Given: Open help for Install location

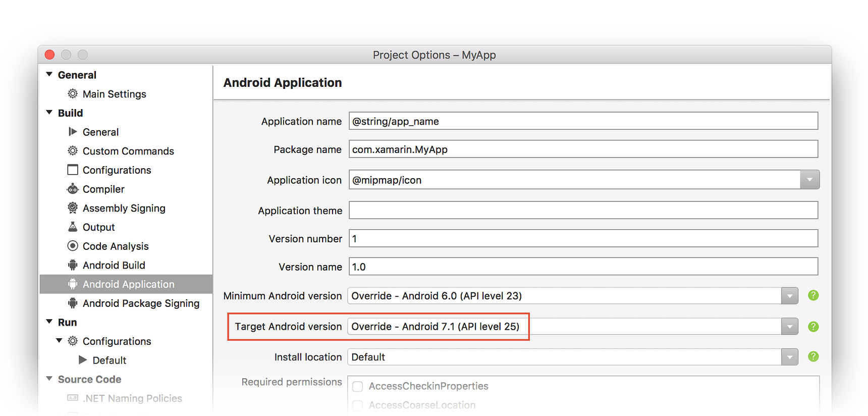Looking at the screenshot, I should click(813, 356).
